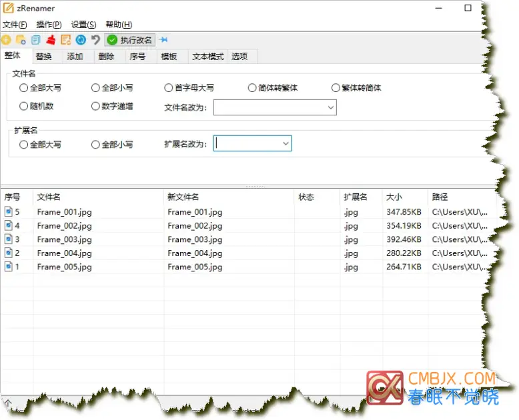Select 繁体转简体 radio option
The width and height of the screenshot is (519, 420).
coord(336,88)
